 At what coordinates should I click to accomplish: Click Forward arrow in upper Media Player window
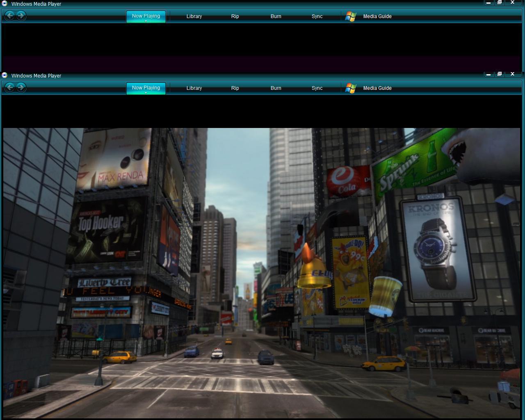click(x=21, y=16)
